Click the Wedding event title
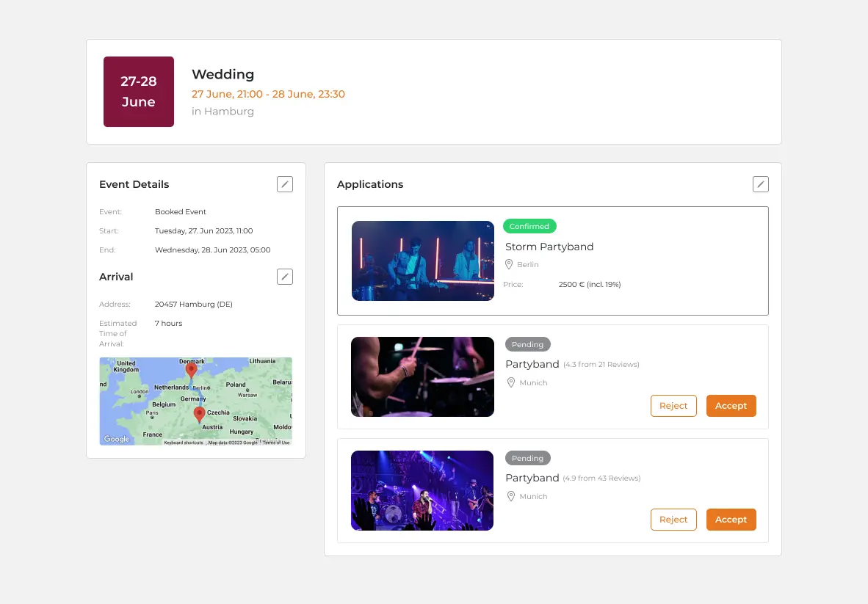The image size is (868, 604). (223, 74)
